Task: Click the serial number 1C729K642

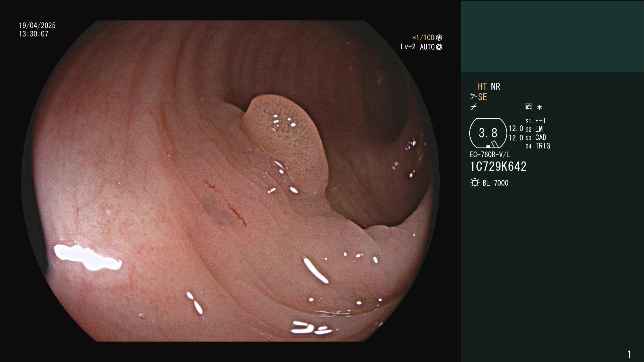Action: pos(498,167)
